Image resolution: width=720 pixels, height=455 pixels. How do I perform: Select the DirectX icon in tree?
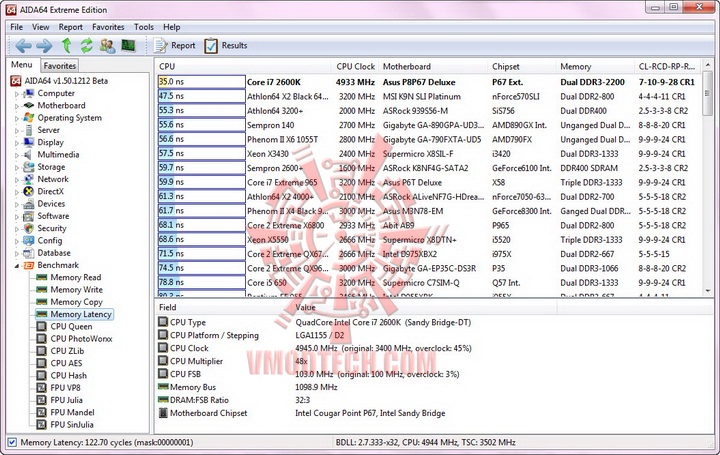click(x=28, y=191)
